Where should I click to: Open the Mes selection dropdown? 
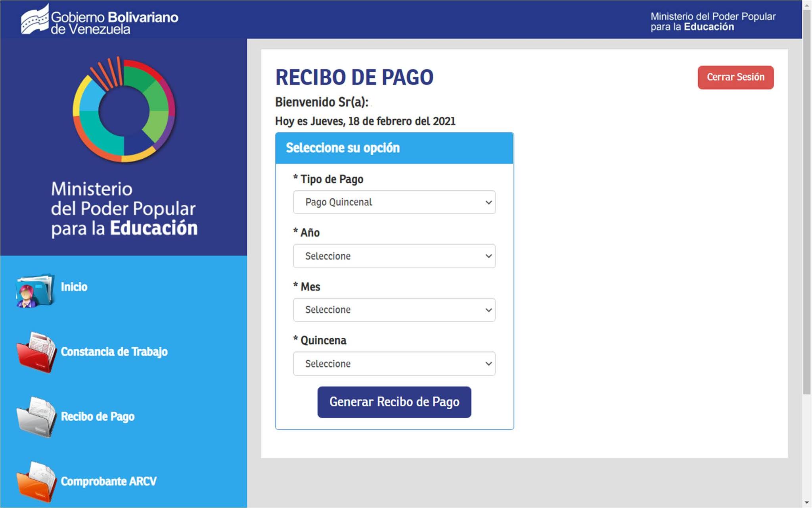[x=394, y=310]
